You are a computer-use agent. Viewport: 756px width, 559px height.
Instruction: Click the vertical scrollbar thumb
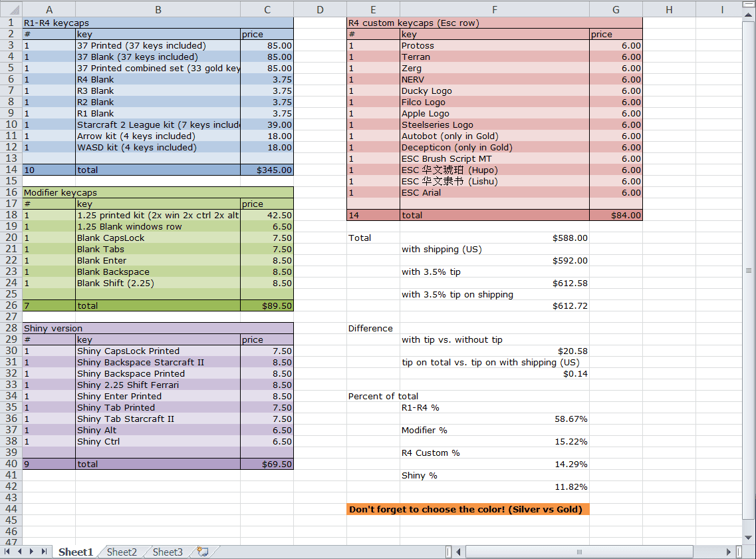coord(749,271)
